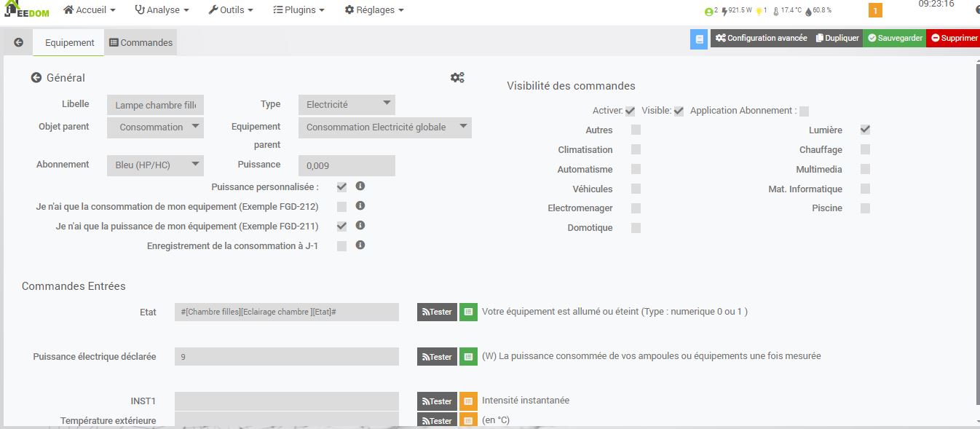Screen dimensions: 980x429
Task: Click green list icon for Etat
Action: [x=468, y=312]
